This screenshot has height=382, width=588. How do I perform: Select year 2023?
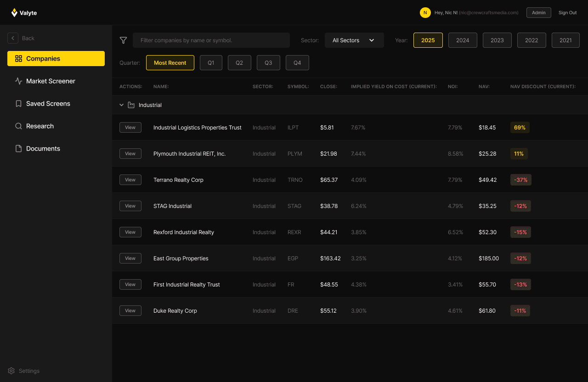pyautogui.click(x=497, y=40)
